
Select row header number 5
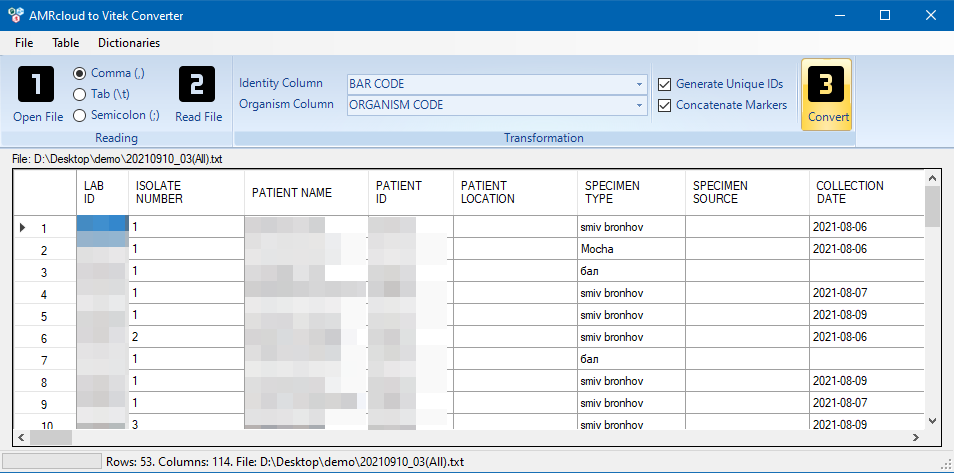click(x=45, y=315)
